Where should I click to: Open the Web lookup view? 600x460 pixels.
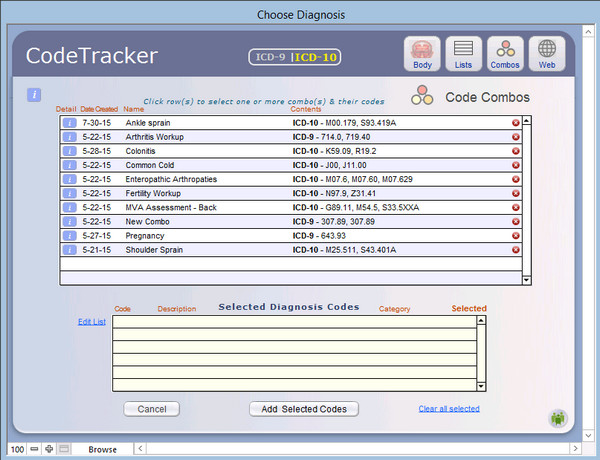547,54
